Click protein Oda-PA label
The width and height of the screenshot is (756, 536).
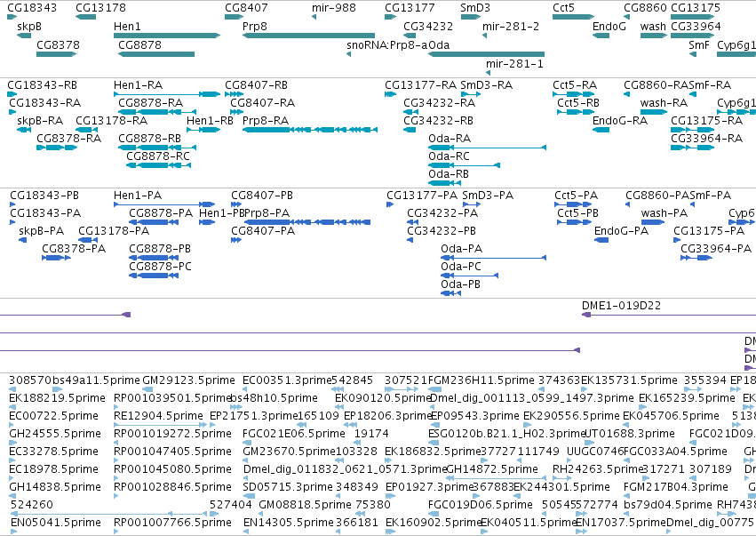click(461, 249)
